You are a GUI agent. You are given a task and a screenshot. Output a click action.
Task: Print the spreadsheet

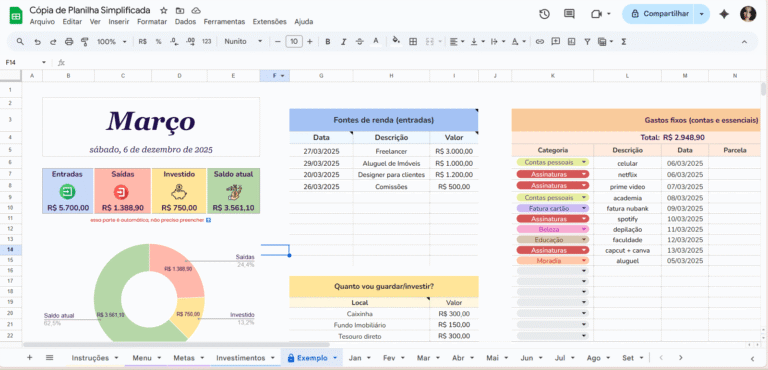tap(69, 42)
